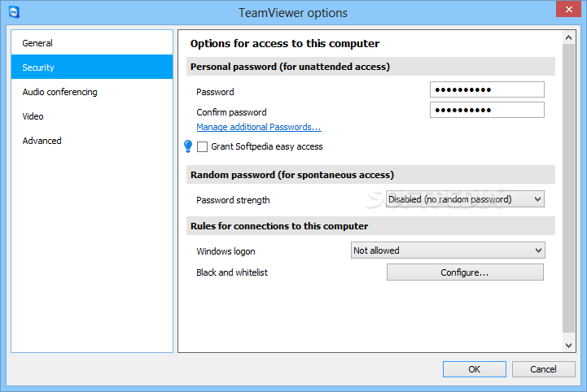The image size is (587, 392).
Task: Click the TeamViewer logo icon in title bar
Action: 12,12
